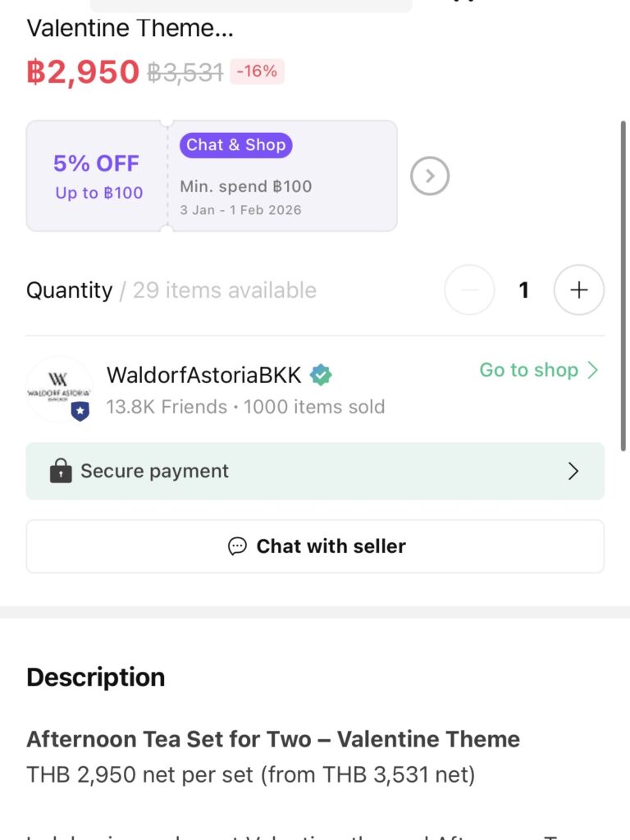The image size is (630, 840).
Task: Click the coupon next arrow circle
Action: pyautogui.click(x=430, y=176)
